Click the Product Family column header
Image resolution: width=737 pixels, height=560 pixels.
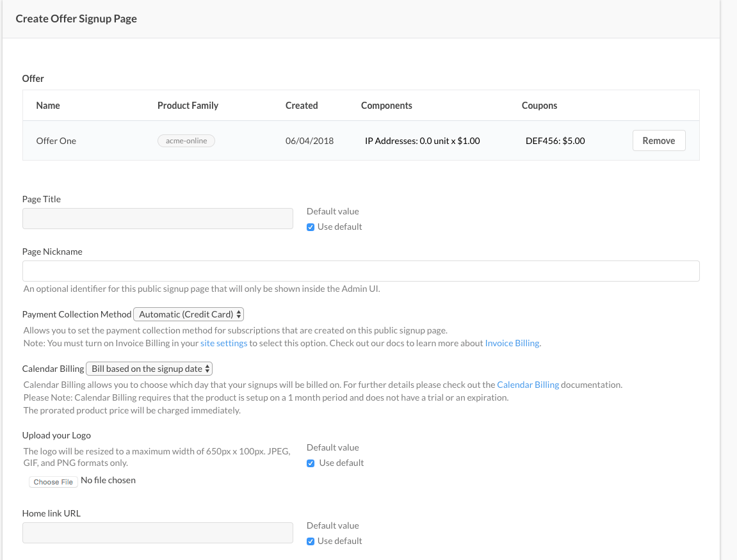[x=188, y=106]
